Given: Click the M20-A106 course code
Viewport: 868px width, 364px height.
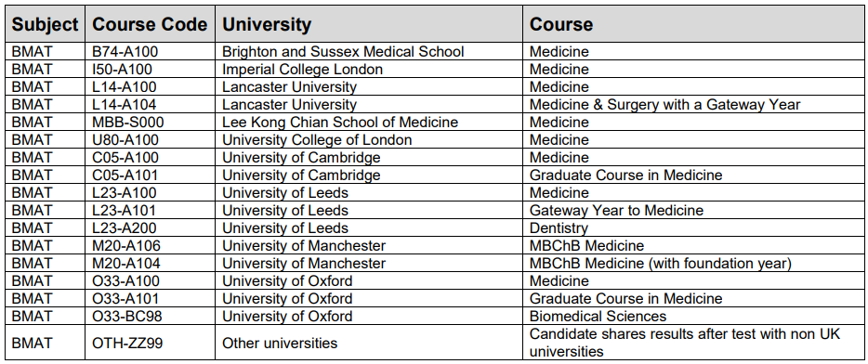Looking at the screenshot, I should 126,245.
